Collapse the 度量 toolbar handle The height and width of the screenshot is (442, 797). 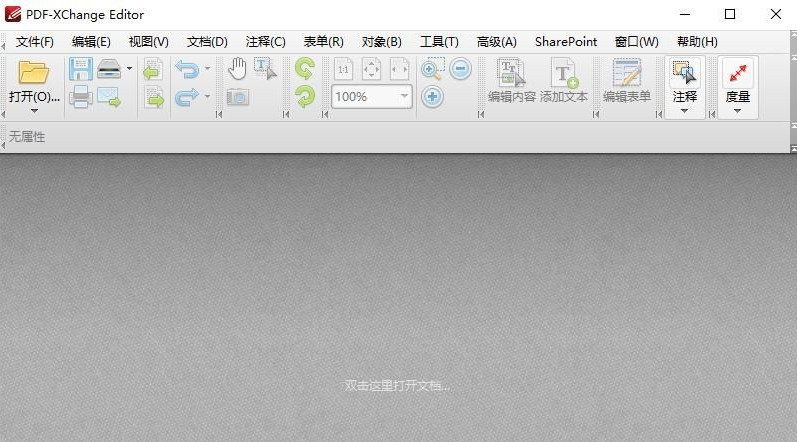click(712, 114)
